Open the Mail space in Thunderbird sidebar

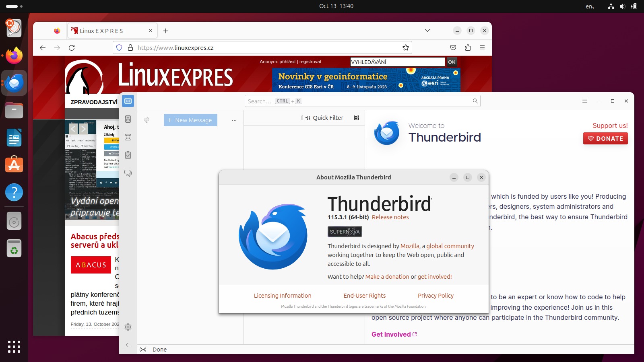(128, 101)
